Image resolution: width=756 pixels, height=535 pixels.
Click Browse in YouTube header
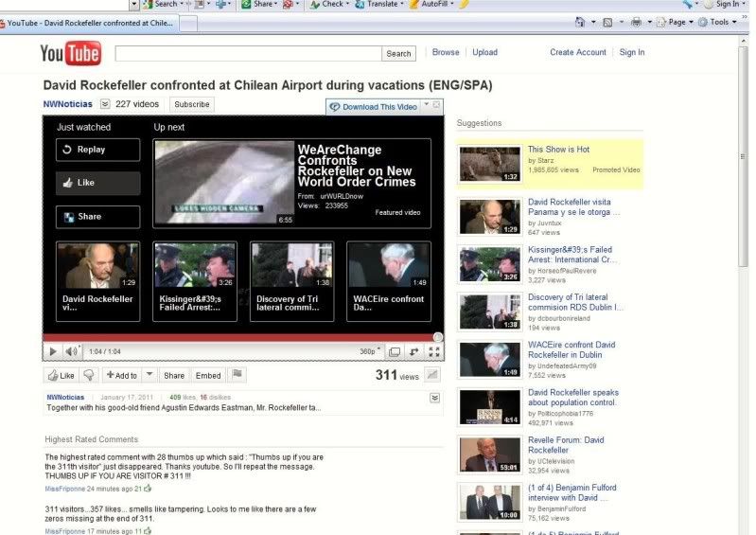pos(446,52)
